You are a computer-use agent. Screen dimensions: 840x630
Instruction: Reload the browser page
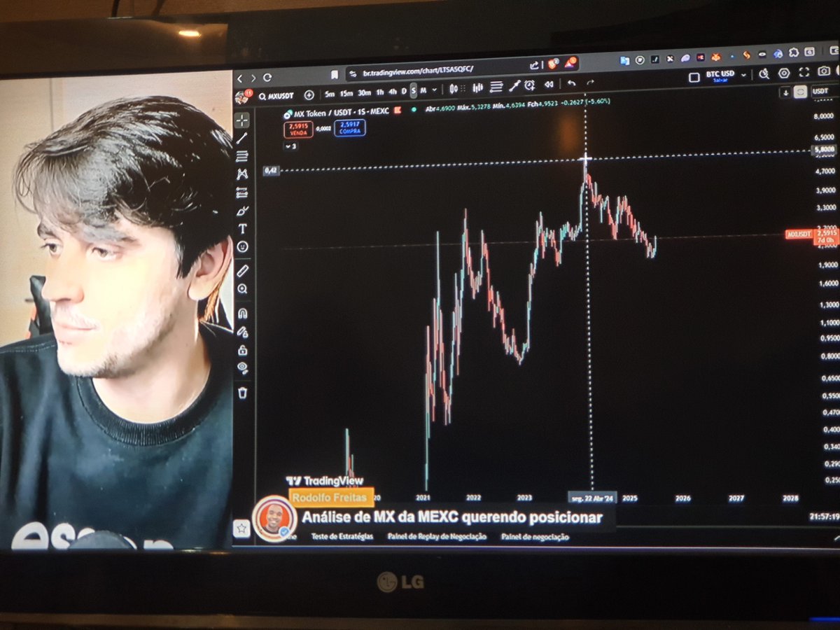(x=267, y=78)
